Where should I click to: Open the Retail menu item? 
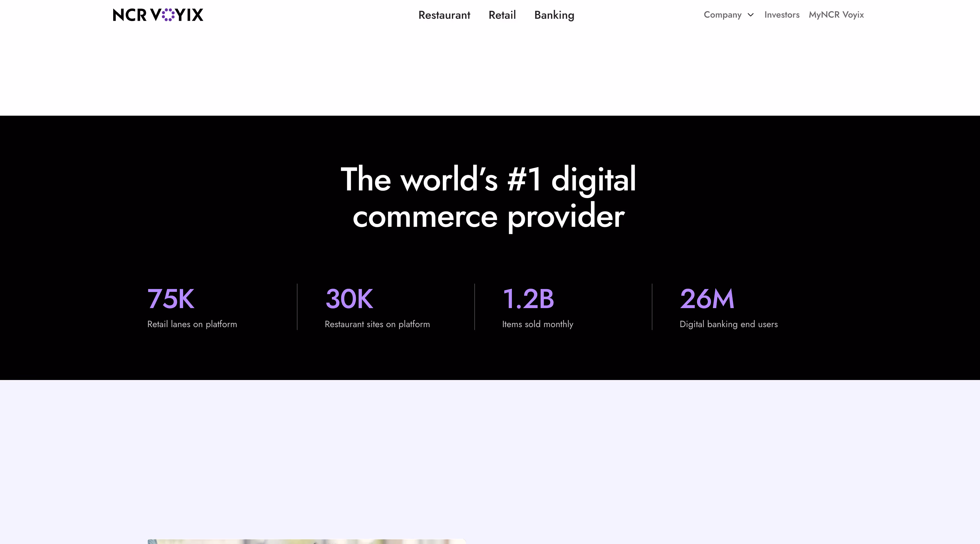click(502, 15)
